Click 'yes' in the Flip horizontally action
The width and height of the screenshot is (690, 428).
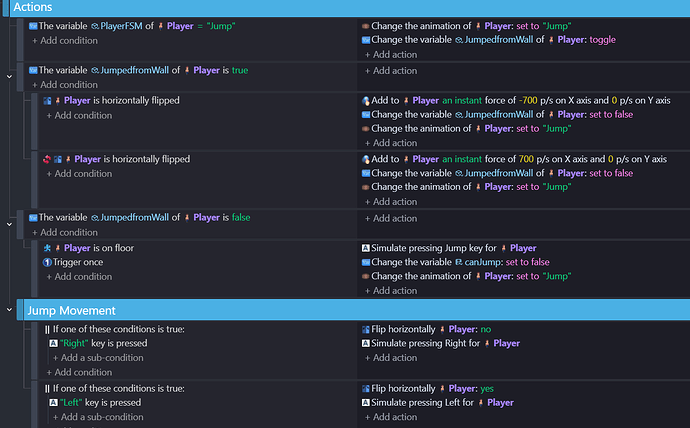(x=487, y=389)
